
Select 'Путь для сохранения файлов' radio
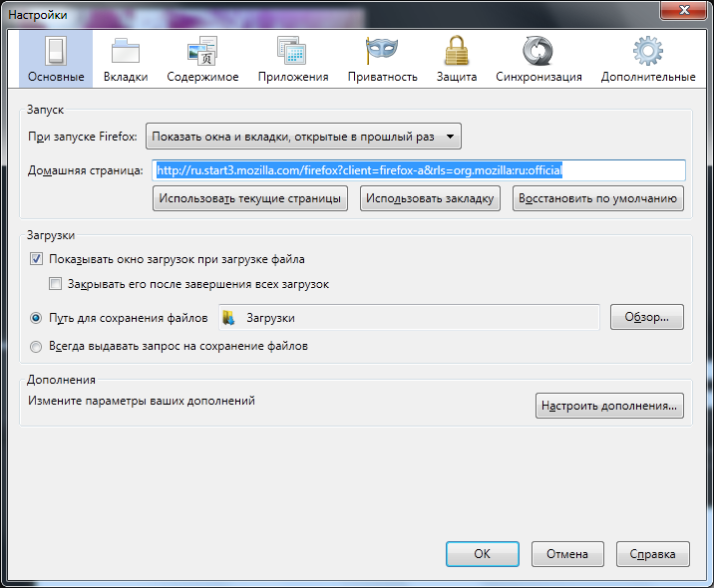pos(36,318)
